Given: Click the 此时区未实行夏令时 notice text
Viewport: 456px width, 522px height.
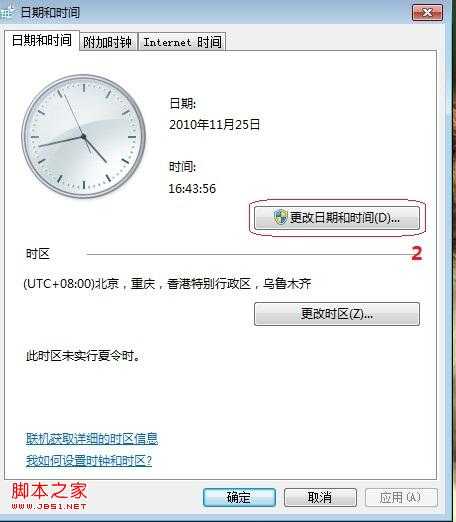Looking at the screenshot, I should 83,356.
